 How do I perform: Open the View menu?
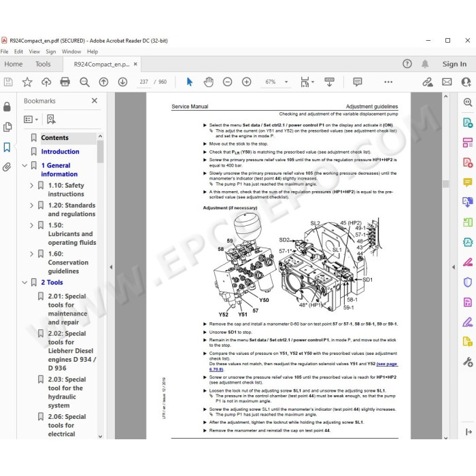(x=34, y=52)
